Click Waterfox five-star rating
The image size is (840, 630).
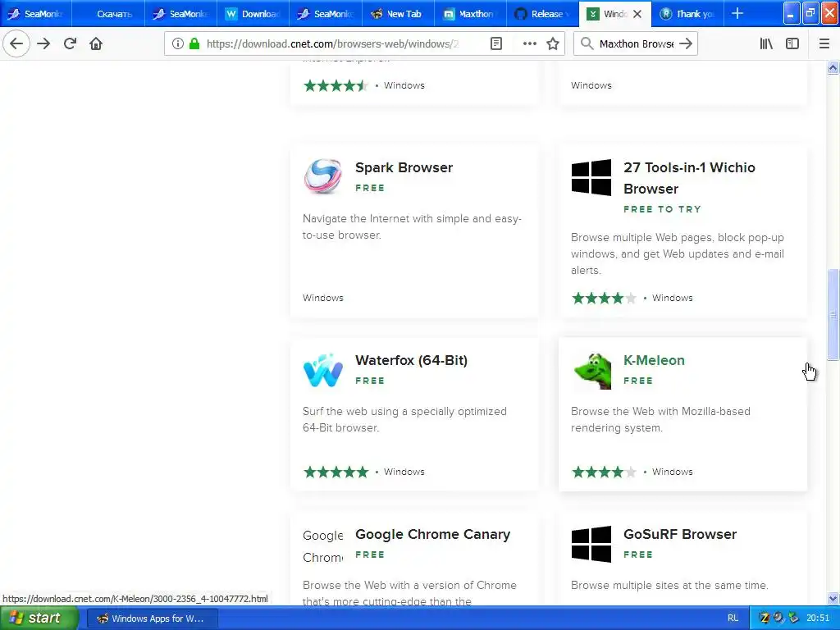(x=336, y=472)
